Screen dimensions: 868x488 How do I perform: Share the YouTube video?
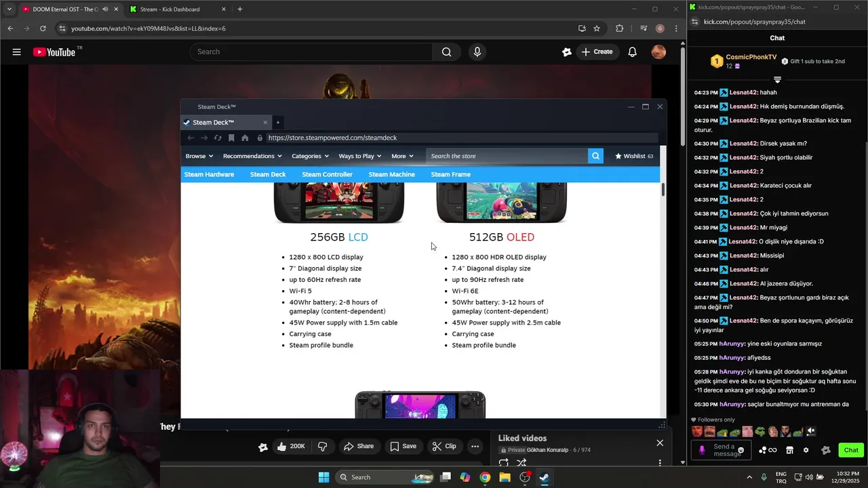[359, 446]
